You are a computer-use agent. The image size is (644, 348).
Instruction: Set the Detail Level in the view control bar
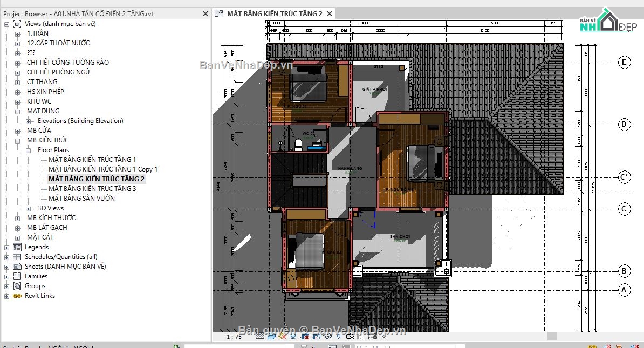(x=260, y=337)
